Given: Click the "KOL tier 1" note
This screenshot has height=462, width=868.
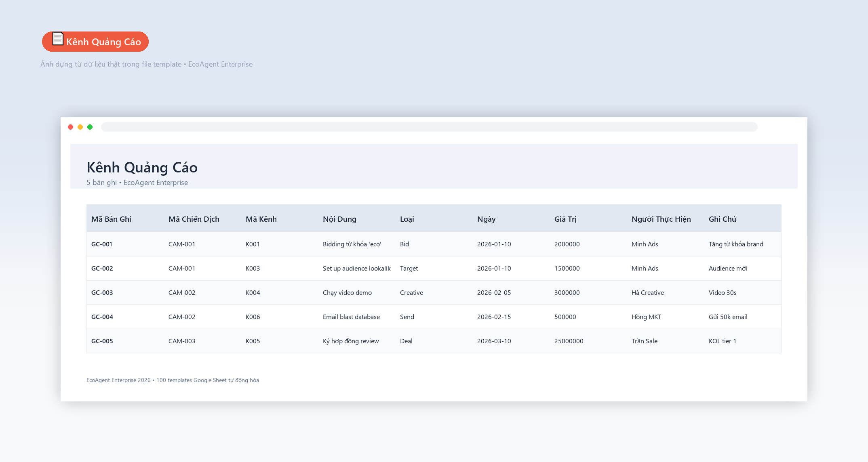Looking at the screenshot, I should click(x=722, y=341).
